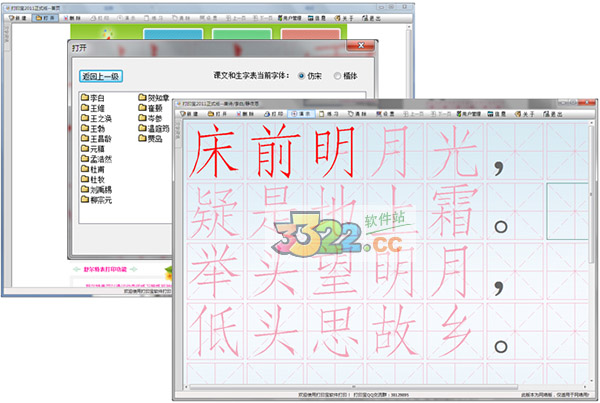Start 练习 practice mode in front window toolbar
The image size is (600, 403).
(329, 114)
